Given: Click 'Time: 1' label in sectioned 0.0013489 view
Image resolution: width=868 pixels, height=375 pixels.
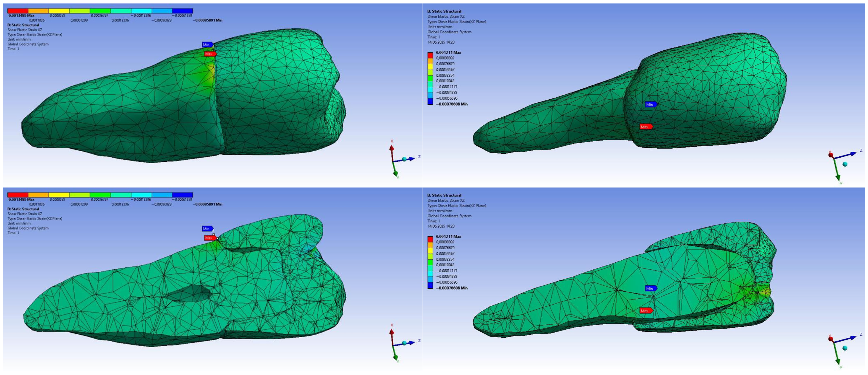Looking at the screenshot, I should 13,233.
